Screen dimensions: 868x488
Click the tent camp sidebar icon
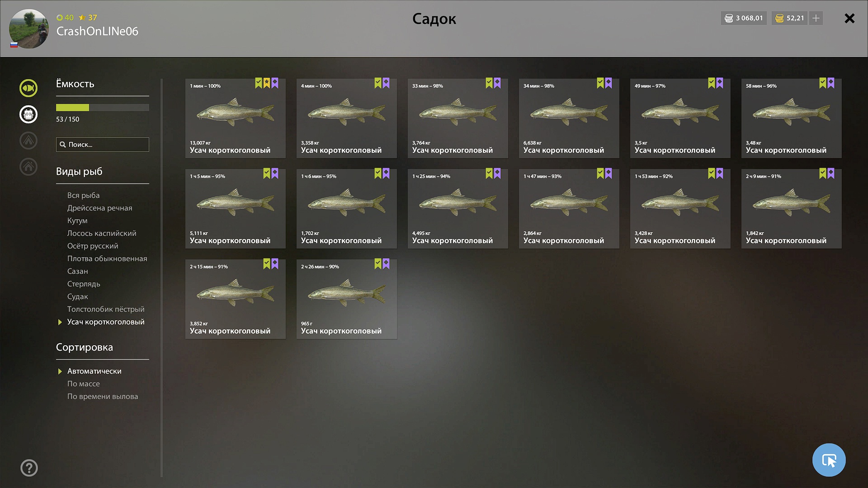click(28, 141)
